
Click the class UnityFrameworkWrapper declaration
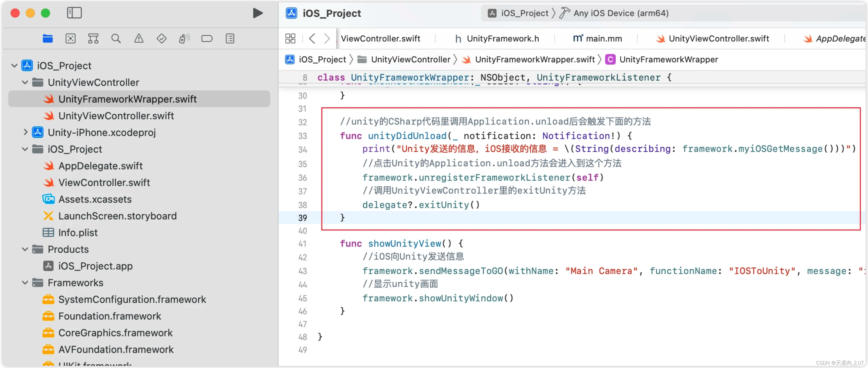click(494, 78)
